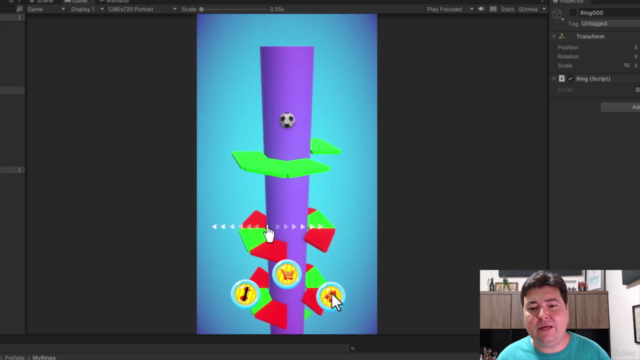The height and width of the screenshot is (360, 640).
Task: Open the Play Focused dropdown
Action: 450,9
